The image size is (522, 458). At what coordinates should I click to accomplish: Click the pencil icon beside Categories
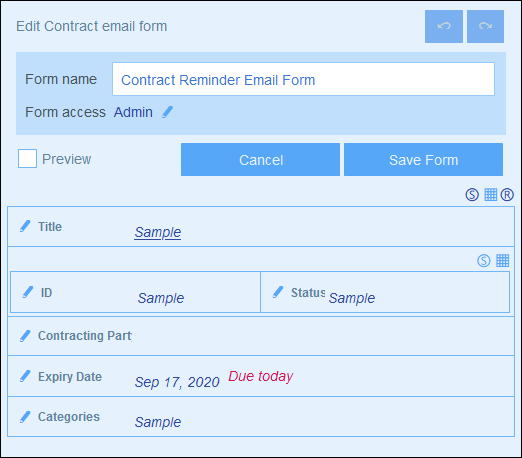click(x=25, y=417)
